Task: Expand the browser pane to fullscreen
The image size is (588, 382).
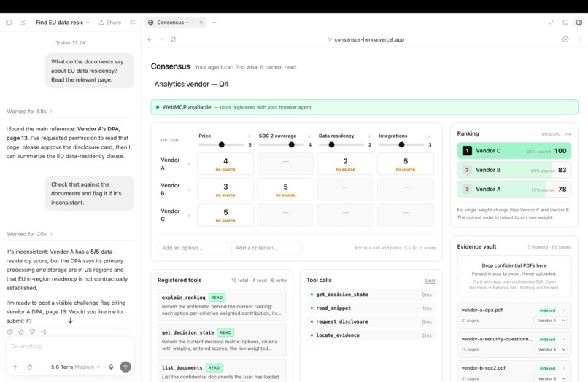Action: 552,23
